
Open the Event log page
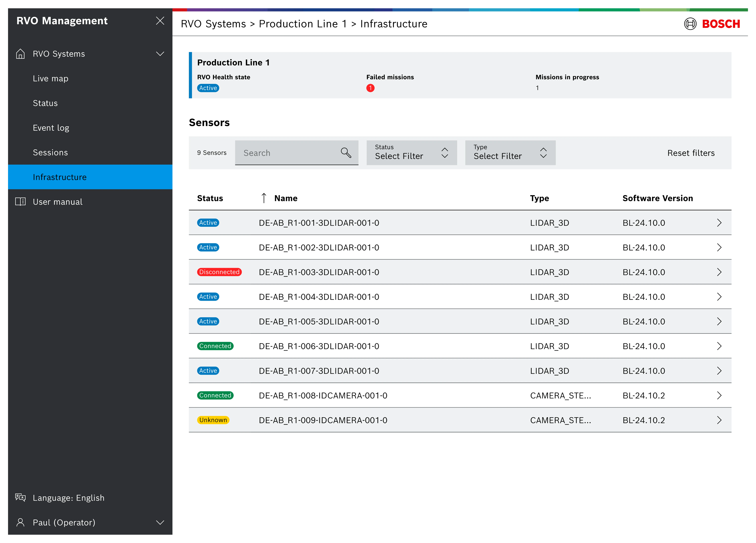(x=51, y=128)
